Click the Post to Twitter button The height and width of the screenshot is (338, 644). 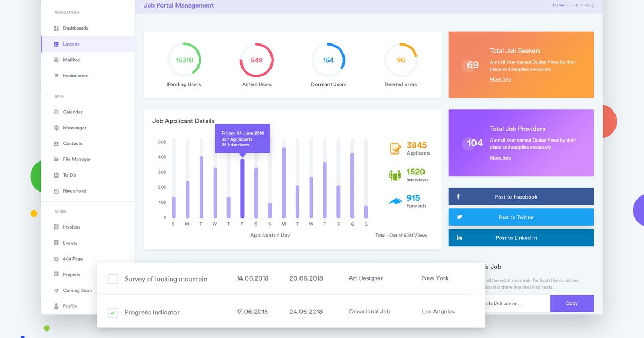(x=521, y=217)
